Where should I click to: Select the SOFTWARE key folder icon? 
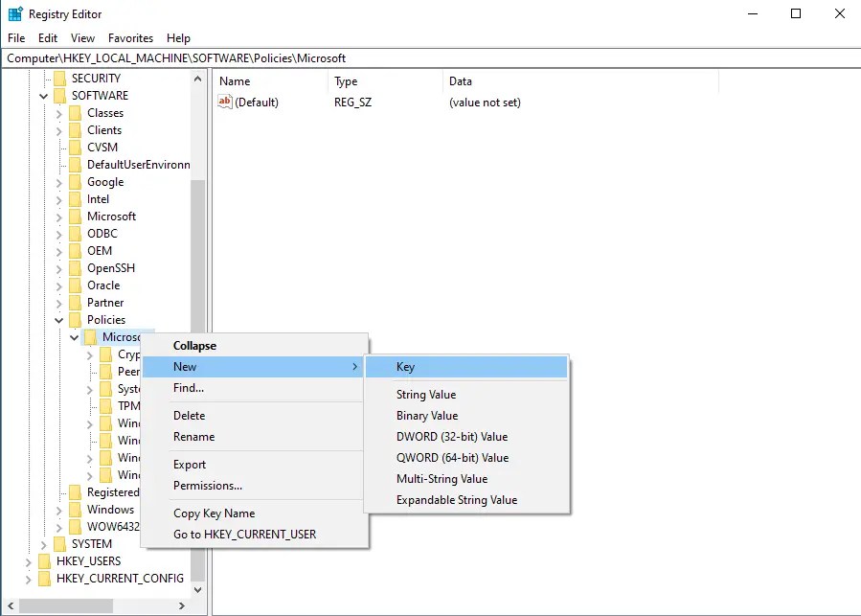(x=61, y=95)
